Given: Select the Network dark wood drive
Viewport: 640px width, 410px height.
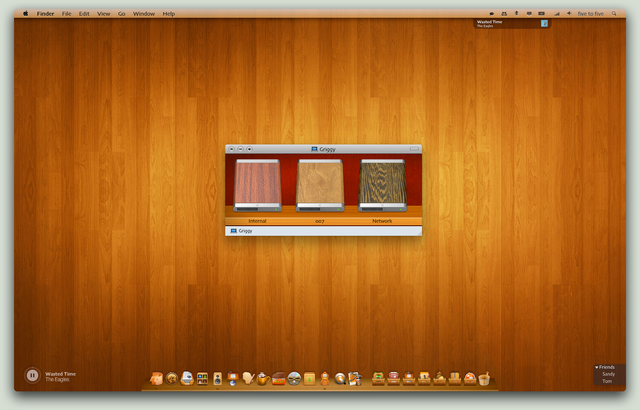Looking at the screenshot, I should coord(382,185).
